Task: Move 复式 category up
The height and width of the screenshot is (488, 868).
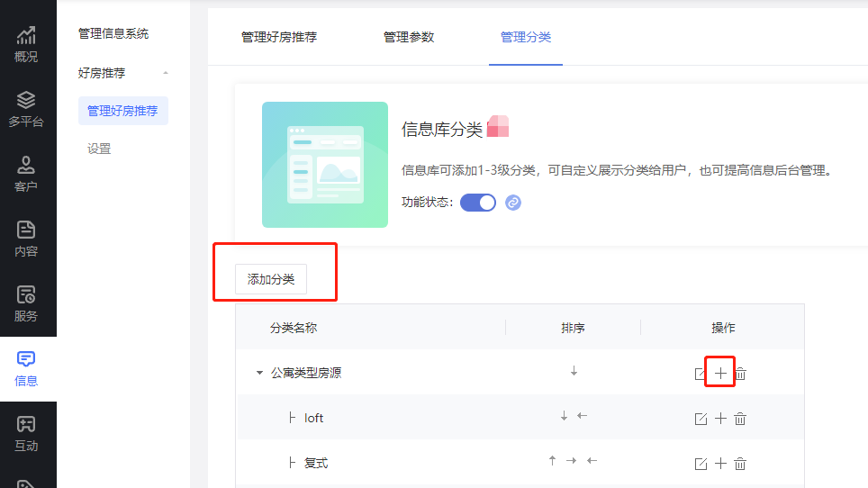Action: tap(552, 460)
